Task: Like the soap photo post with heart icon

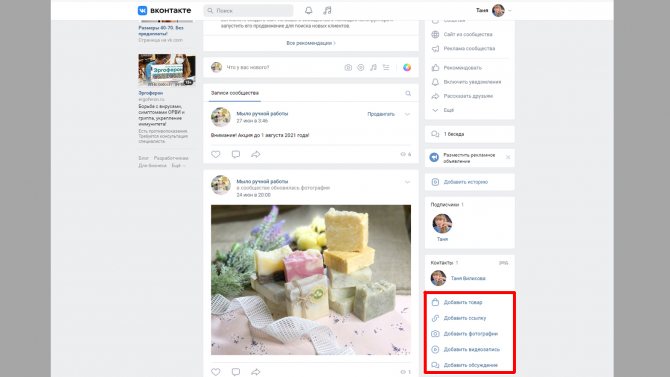Action: [216, 372]
